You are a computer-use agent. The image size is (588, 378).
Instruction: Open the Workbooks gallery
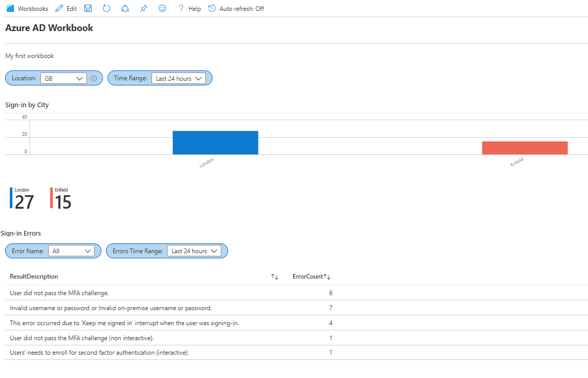(x=27, y=8)
